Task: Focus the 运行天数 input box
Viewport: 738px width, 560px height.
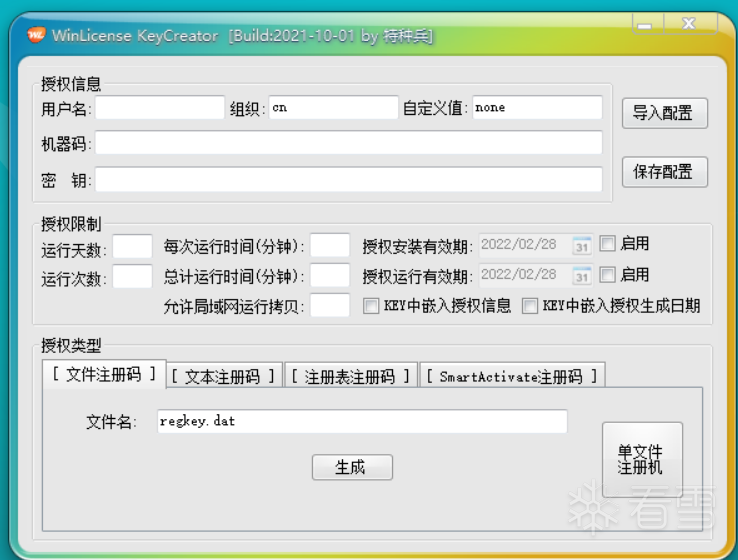Action: point(132,246)
